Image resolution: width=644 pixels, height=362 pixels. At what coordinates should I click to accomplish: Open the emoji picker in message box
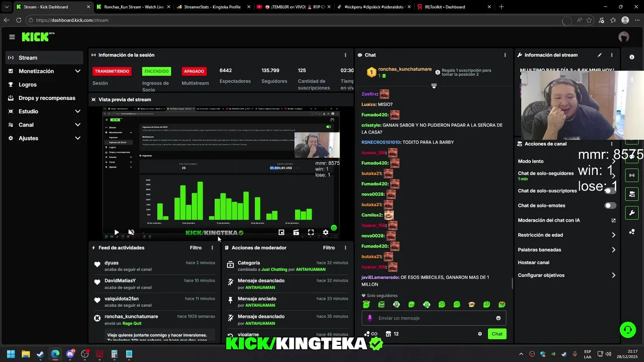click(x=499, y=318)
